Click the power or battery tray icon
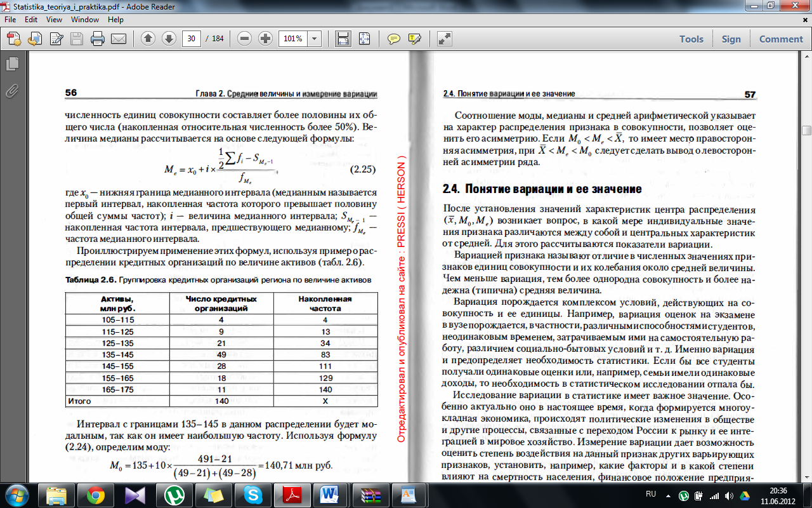The image size is (812, 508). 699,495
